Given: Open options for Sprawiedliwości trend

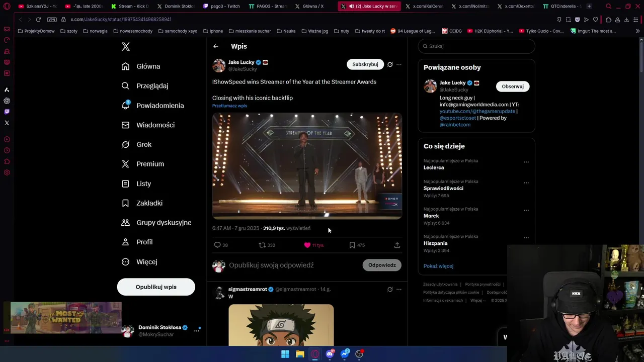Looking at the screenshot, I should click(x=526, y=183).
